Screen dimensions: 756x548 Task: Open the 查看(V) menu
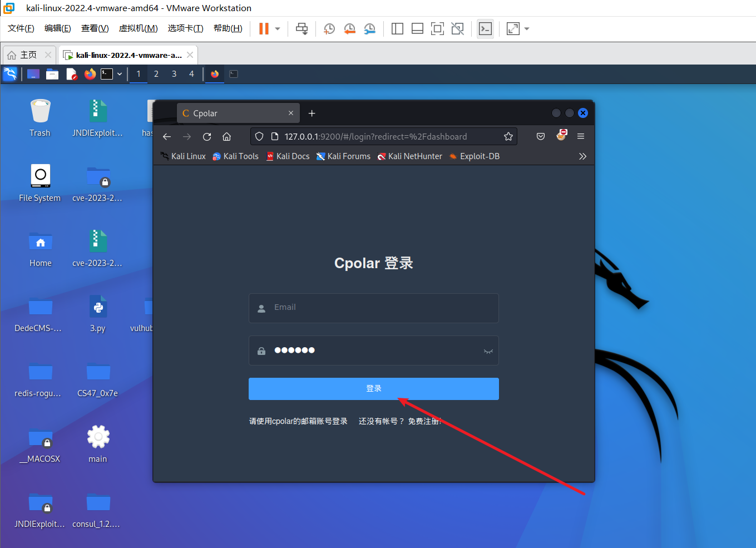point(95,28)
